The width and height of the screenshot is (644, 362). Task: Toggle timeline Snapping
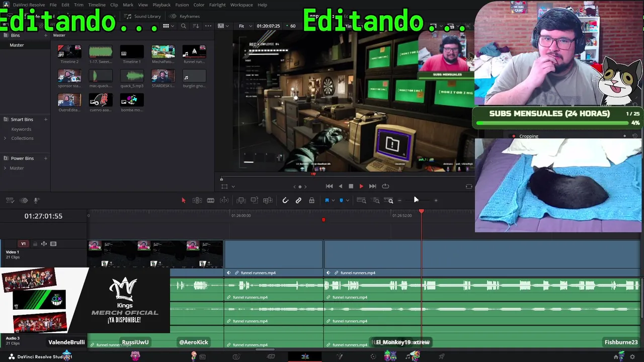tap(285, 201)
